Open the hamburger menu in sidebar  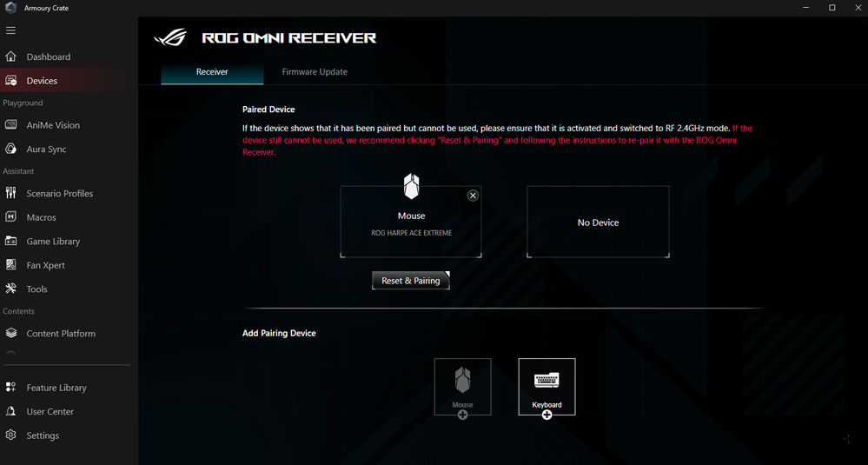coord(10,30)
